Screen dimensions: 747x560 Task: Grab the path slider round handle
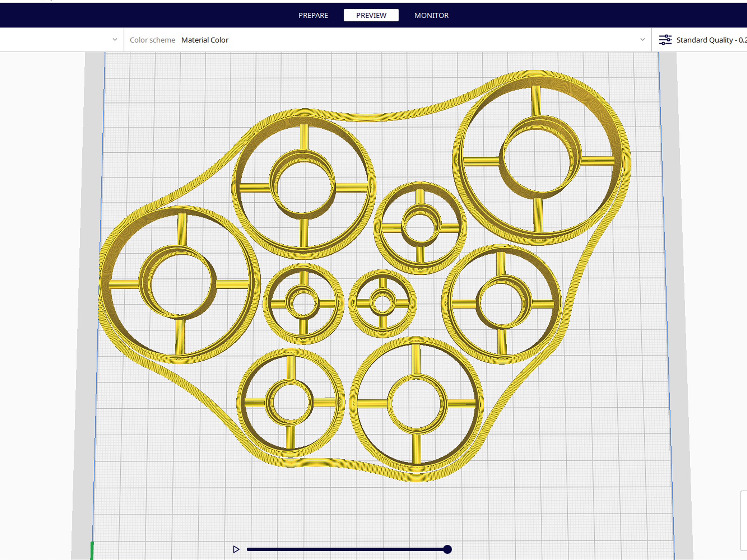click(x=447, y=549)
